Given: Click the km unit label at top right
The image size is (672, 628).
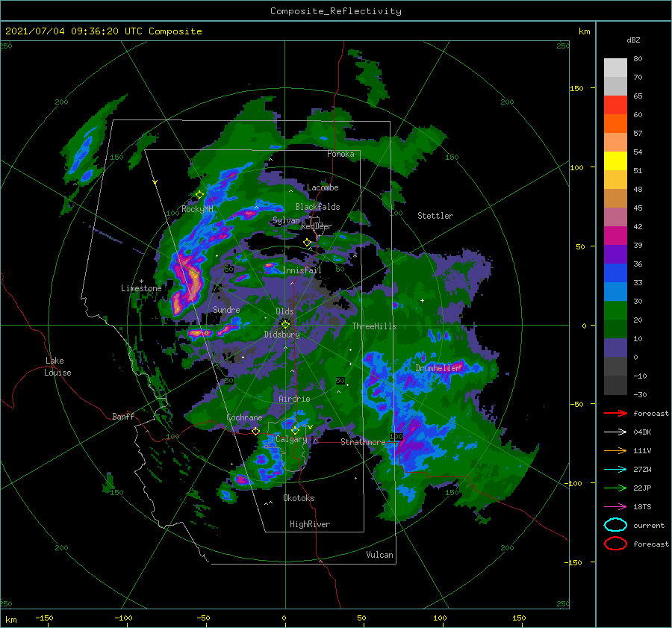Looking at the screenshot, I should click(x=584, y=31).
